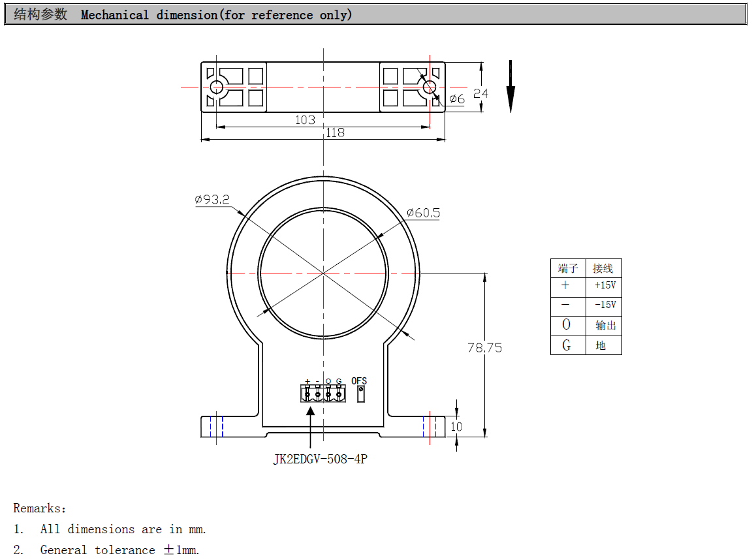This screenshot has height=560, width=754.
Task: Click the +15V cell in the terminal table
Action: [x=605, y=286]
